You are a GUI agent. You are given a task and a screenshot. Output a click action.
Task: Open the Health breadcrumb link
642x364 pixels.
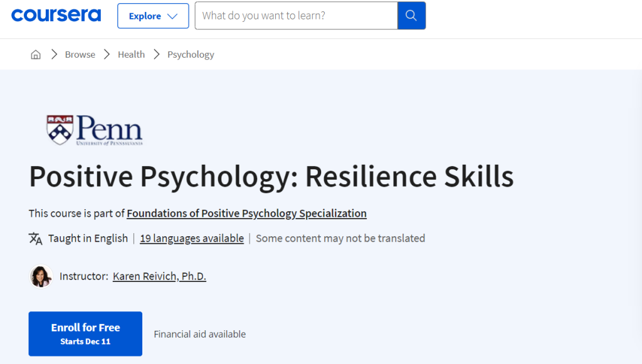131,55
